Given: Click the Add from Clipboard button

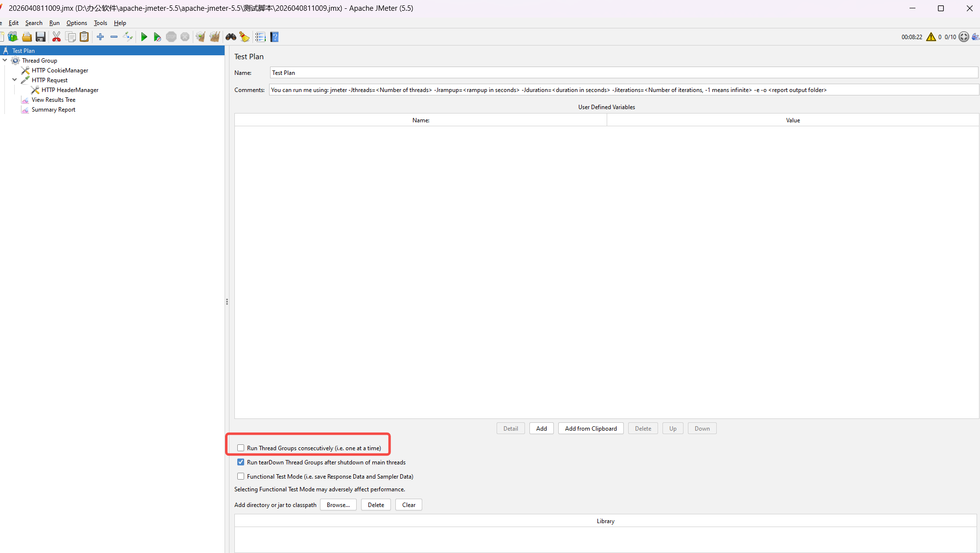Looking at the screenshot, I should coord(591,428).
